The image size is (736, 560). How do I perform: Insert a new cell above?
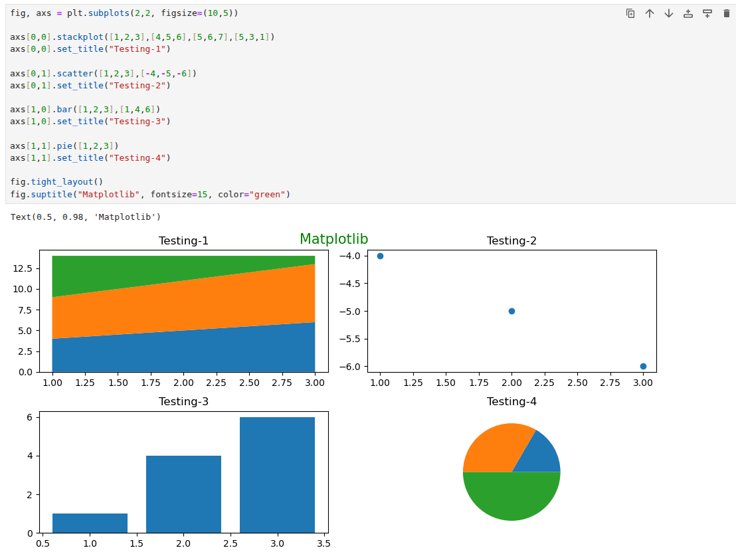[x=688, y=13]
